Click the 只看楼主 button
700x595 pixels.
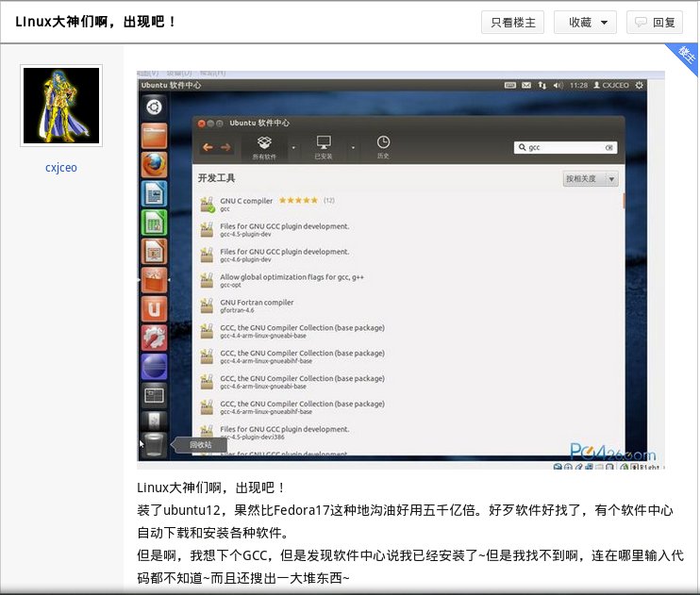coord(512,22)
